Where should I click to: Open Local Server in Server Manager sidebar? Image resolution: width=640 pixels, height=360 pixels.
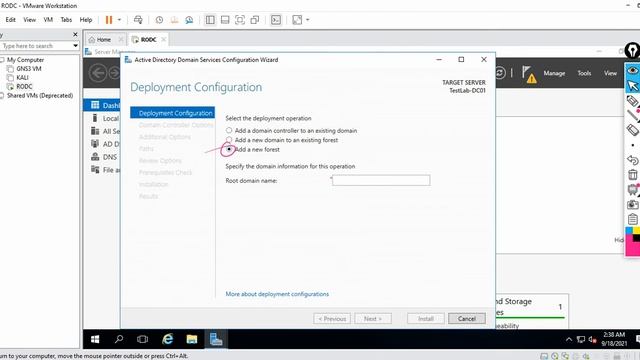[105, 118]
